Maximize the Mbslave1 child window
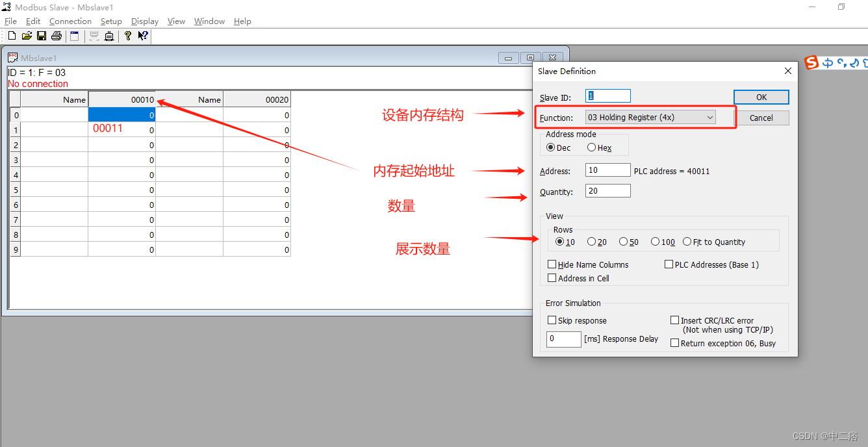The width and height of the screenshot is (868, 447). (530, 58)
